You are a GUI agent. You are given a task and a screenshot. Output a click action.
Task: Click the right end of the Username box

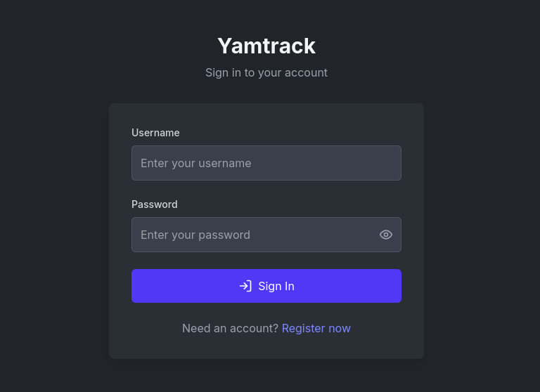point(390,163)
